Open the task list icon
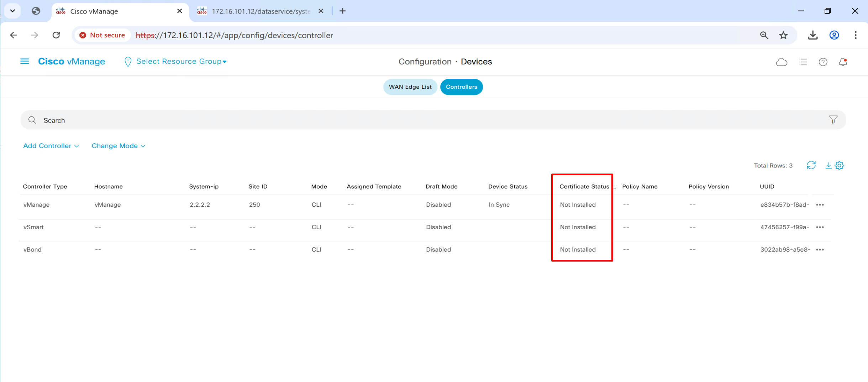The image size is (868, 382). tap(803, 62)
